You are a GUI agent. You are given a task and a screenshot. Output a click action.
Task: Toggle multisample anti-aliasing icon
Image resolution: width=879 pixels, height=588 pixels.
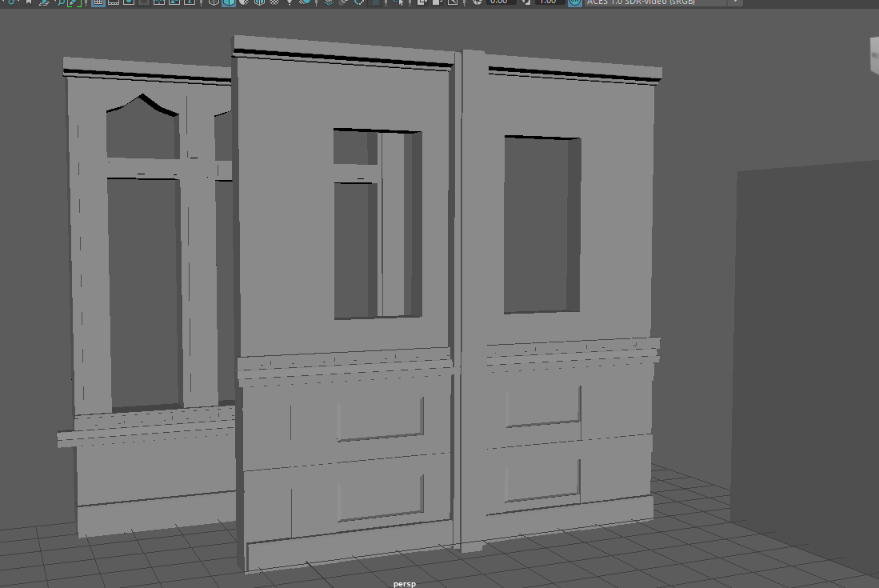[x=359, y=2]
